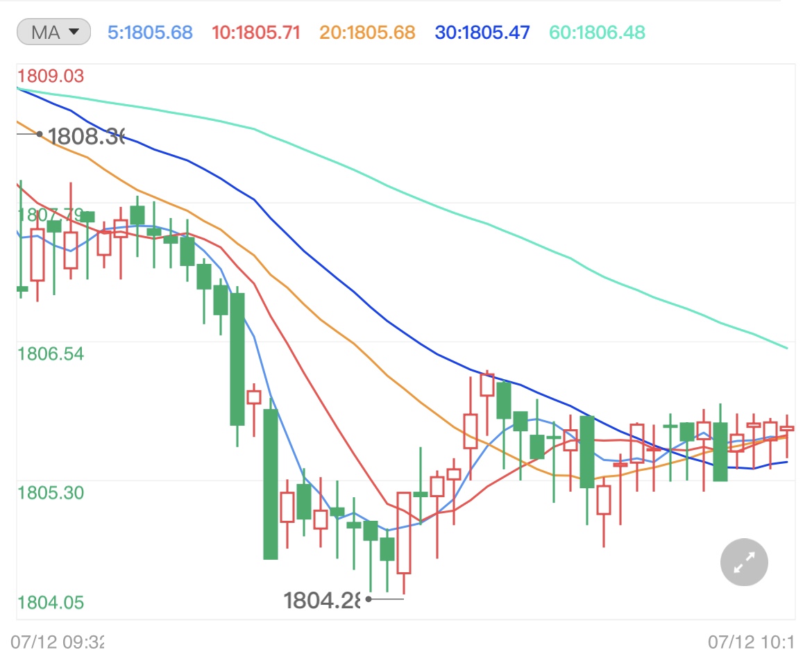Click the low price marker 1804.28

[x=321, y=601]
